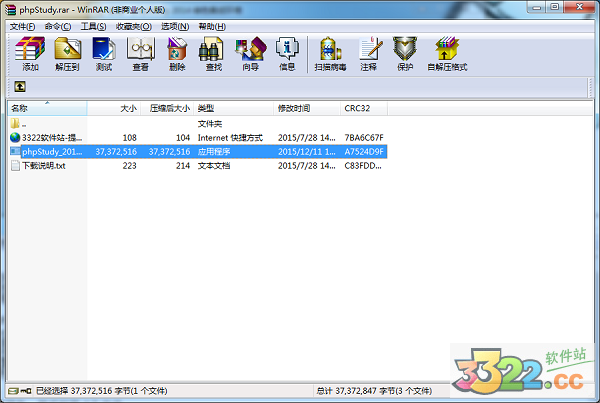Sort by 类型 column header
The image size is (600, 403).
pyautogui.click(x=233, y=108)
